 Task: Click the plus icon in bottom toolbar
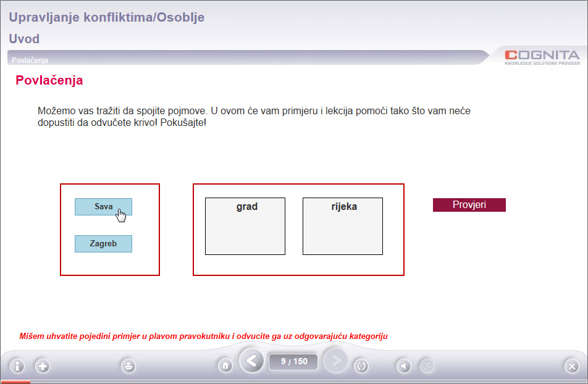tap(43, 366)
